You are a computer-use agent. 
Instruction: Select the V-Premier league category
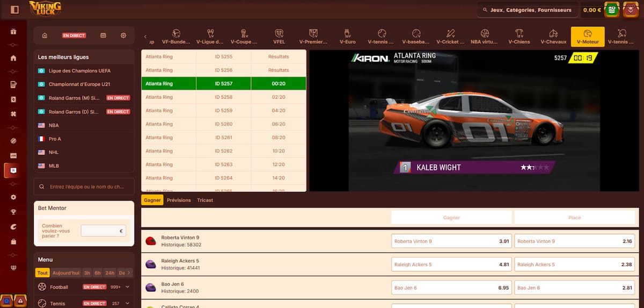click(x=313, y=37)
